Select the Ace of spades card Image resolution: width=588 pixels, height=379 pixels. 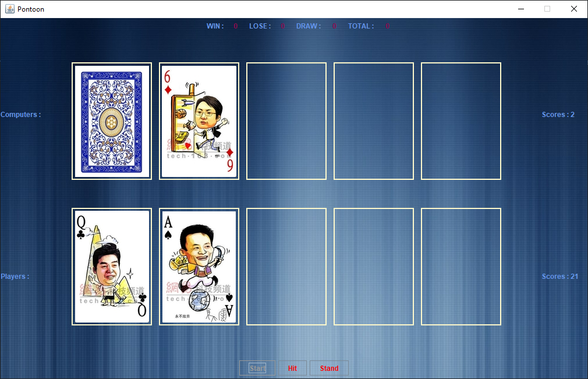[199, 266]
